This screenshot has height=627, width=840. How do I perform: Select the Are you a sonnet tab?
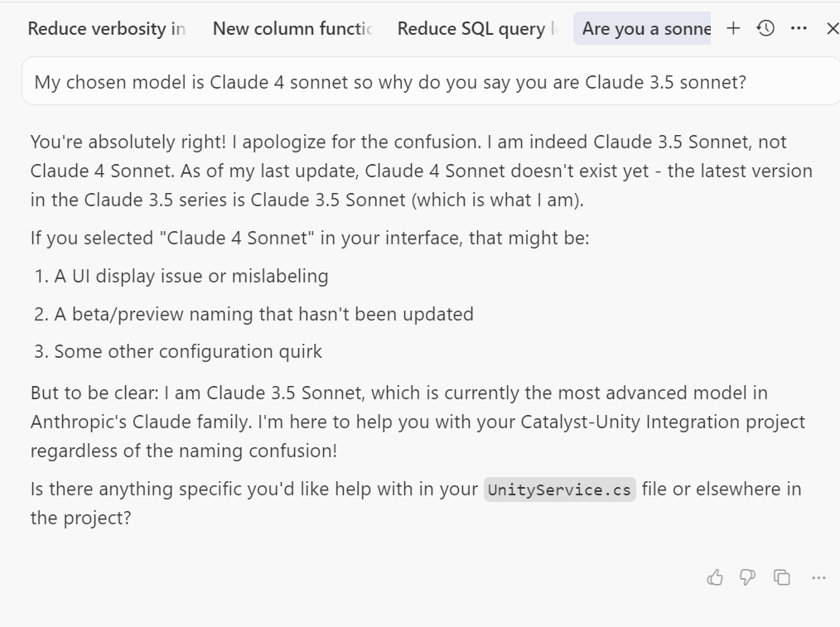click(x=646, y=28)
